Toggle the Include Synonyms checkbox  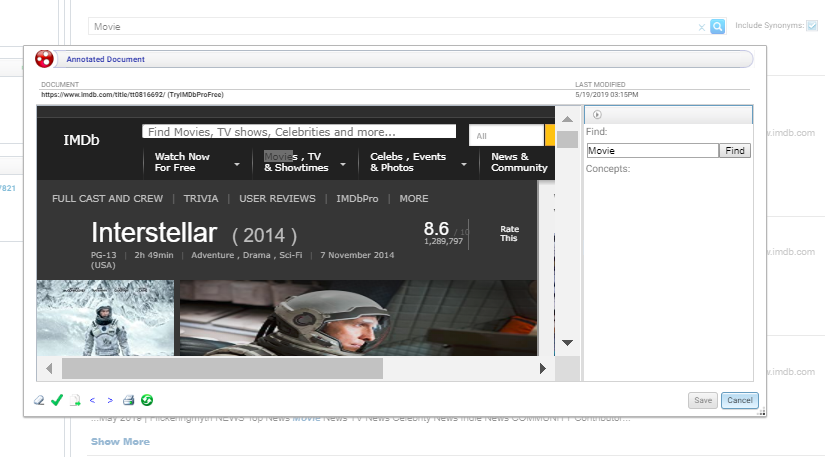pos(812,25)
